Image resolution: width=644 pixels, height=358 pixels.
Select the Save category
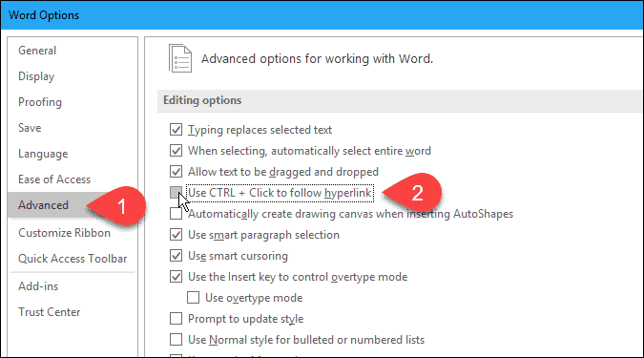[x=30, y=128]
